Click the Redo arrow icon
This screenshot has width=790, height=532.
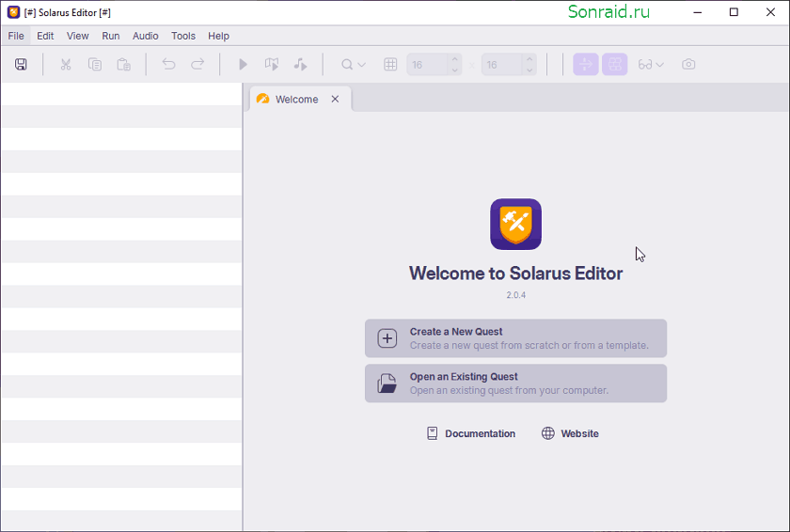tap(197, 65)
